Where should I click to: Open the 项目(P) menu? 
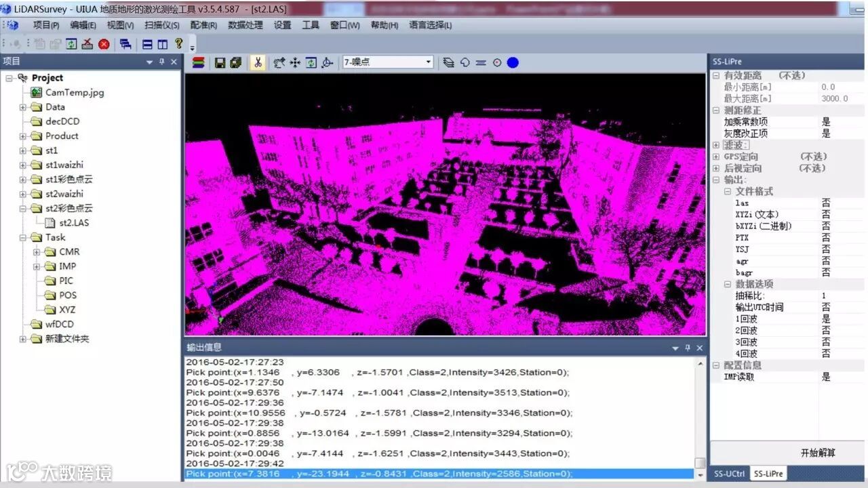46,25
